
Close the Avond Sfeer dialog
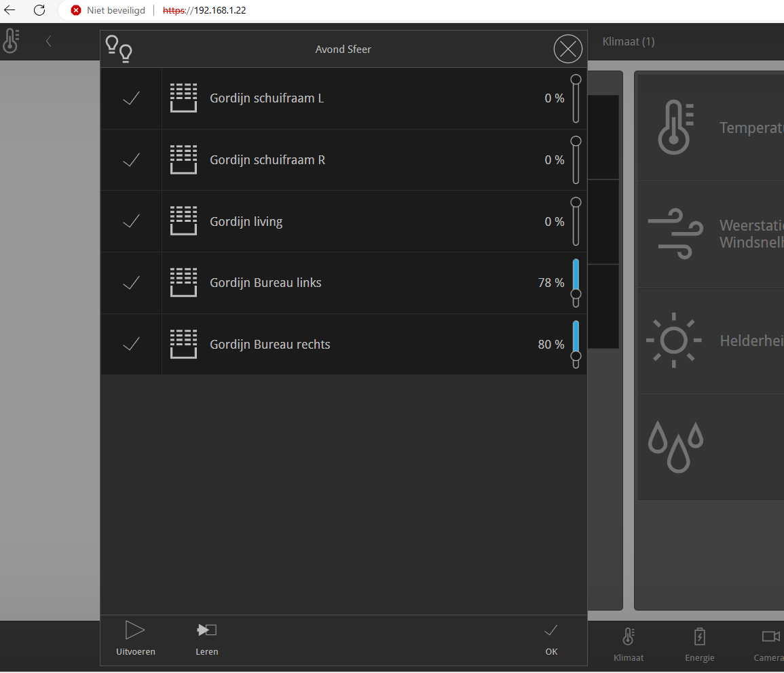pos(567,49)
